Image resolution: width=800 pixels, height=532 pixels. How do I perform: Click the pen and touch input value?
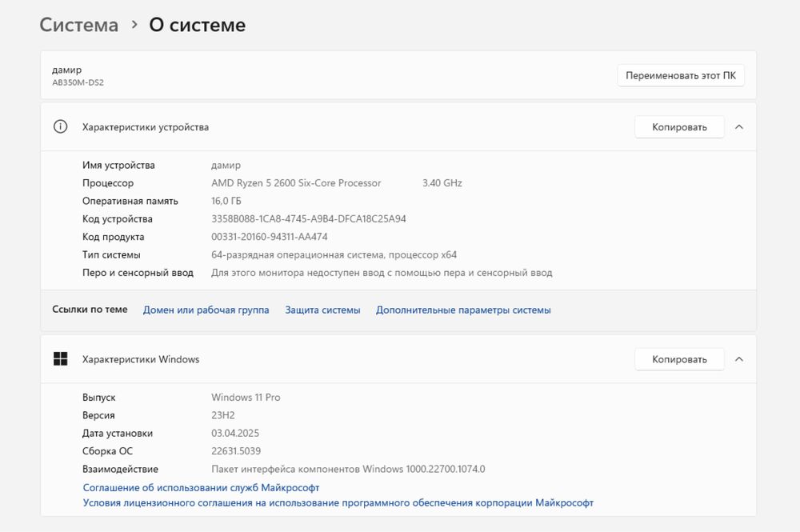382,272
